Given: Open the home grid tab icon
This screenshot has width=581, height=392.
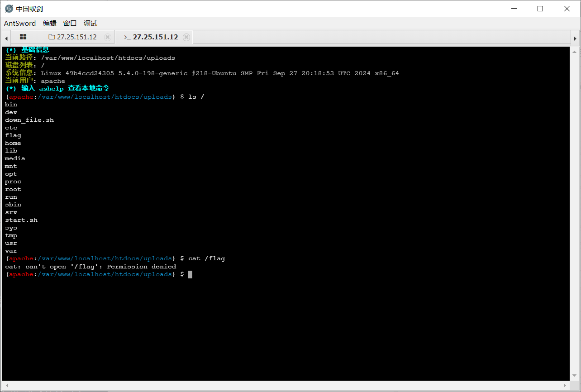Looking at the screenshot, I should (x=23, y=37).
